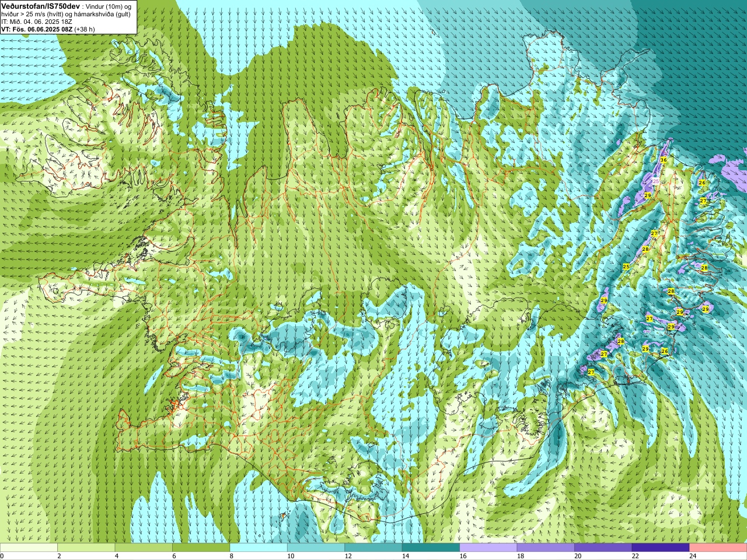Click the '12' legend scale number
The height and width of the screenshot is (560, 747).
click(348, 556)
